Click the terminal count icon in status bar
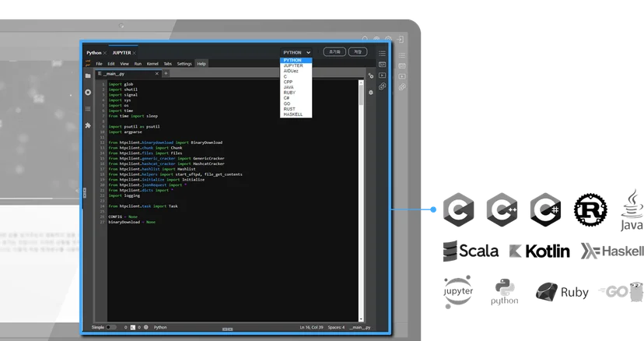This screenshot has width=644, height=341. point(133,328)
